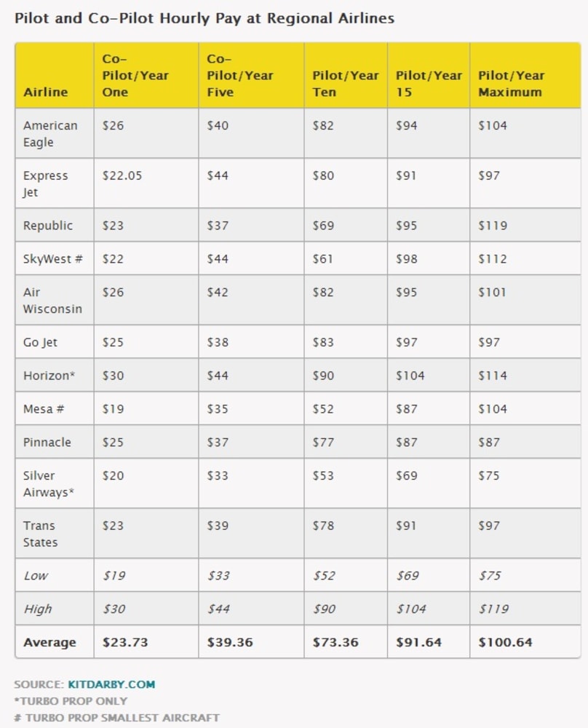The image size is (588, 728).
Task: Click the KITDARBY.COM source link
Action: [x=111, y=684]
